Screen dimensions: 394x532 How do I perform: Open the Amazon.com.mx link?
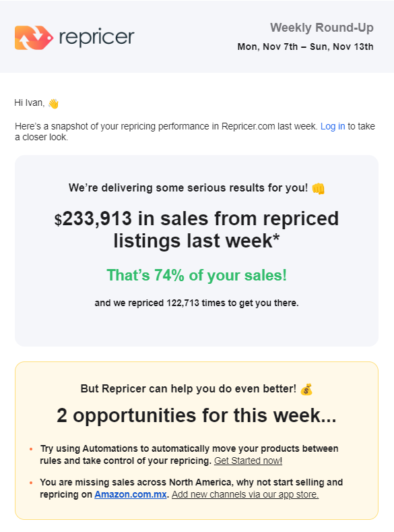tap(131, 494)
